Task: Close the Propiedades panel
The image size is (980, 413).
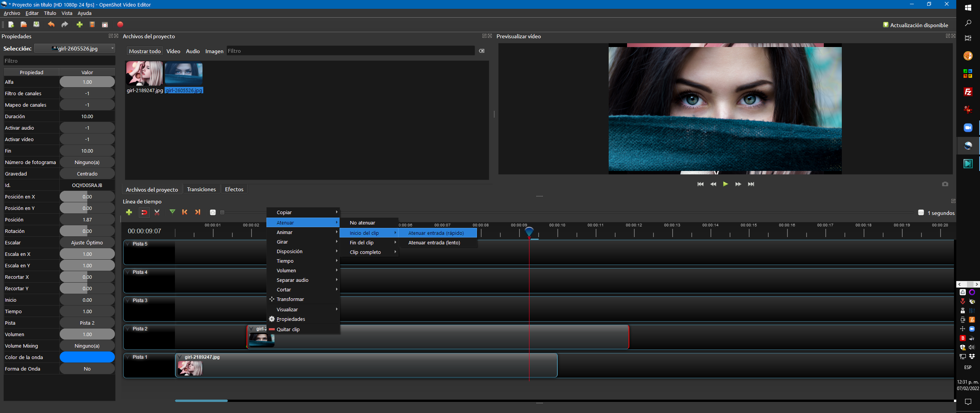Action: point(116,36)
